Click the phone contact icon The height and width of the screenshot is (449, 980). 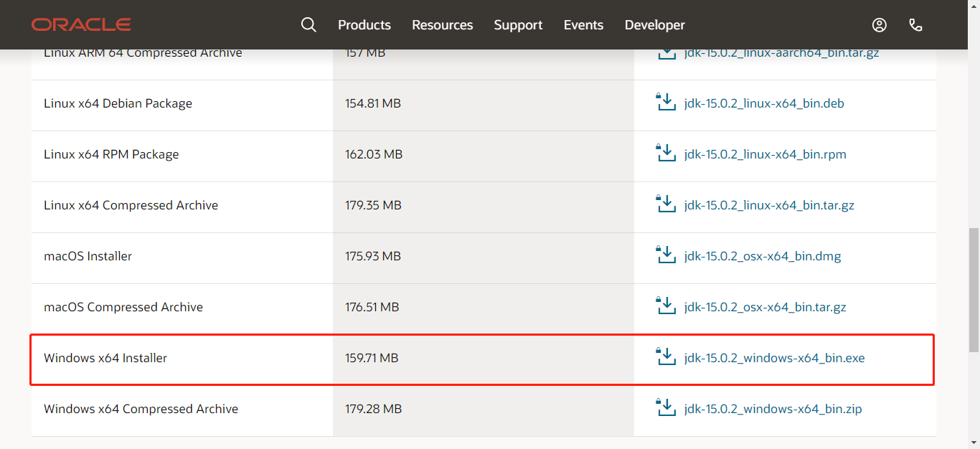click(x=915, y=25)
